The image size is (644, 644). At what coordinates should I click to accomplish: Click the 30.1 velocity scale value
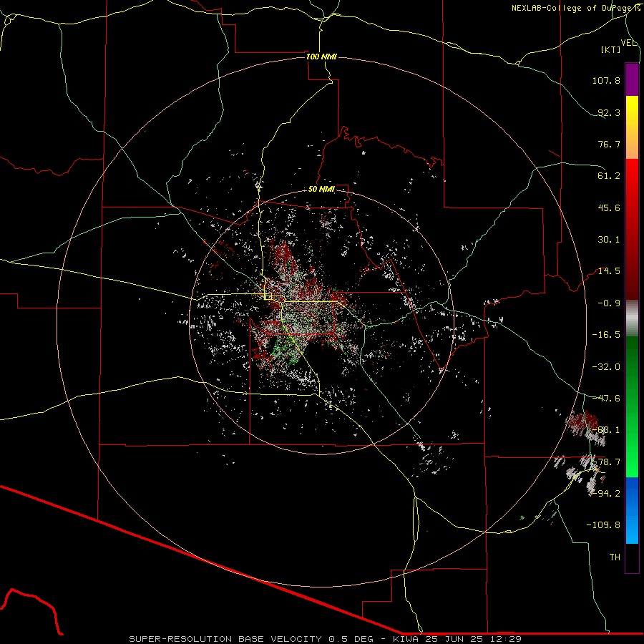point(609,240)
